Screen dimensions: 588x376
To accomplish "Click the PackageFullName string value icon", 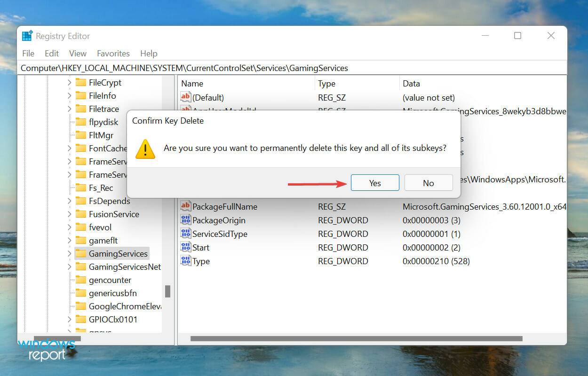I will tap(185, 206).
